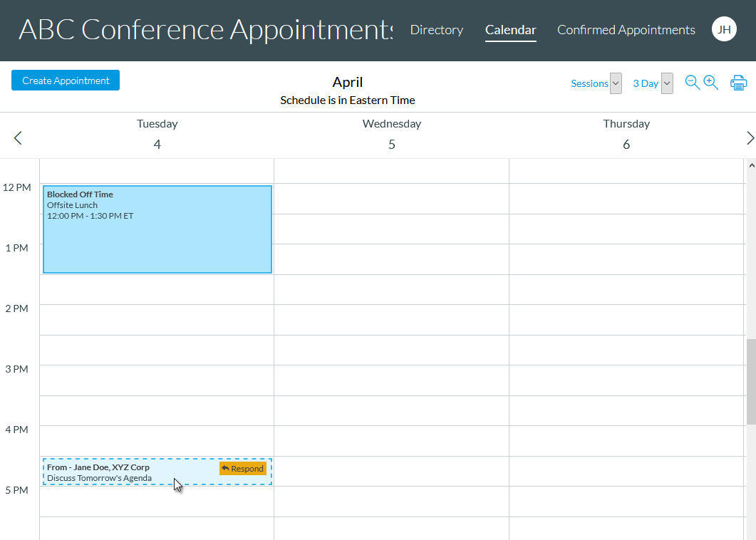The width and height of the screenshot is (756, 540).
Task: Print the calendar schedule
Action: pos(739,83)
